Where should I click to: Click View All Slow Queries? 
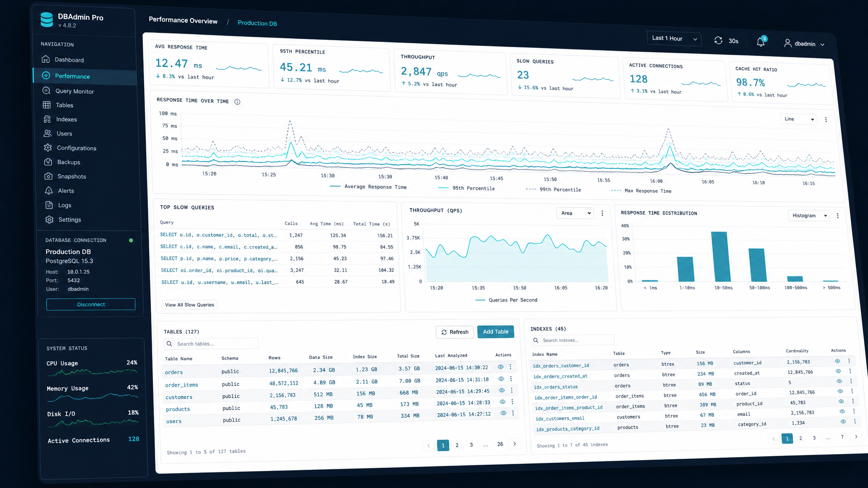click(189, 305)
